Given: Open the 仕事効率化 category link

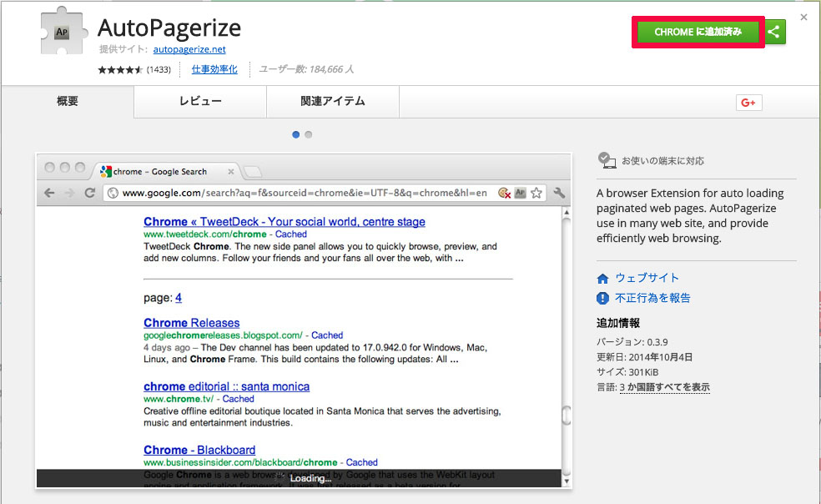Looking at the screenshot, I should pos(214,69).
